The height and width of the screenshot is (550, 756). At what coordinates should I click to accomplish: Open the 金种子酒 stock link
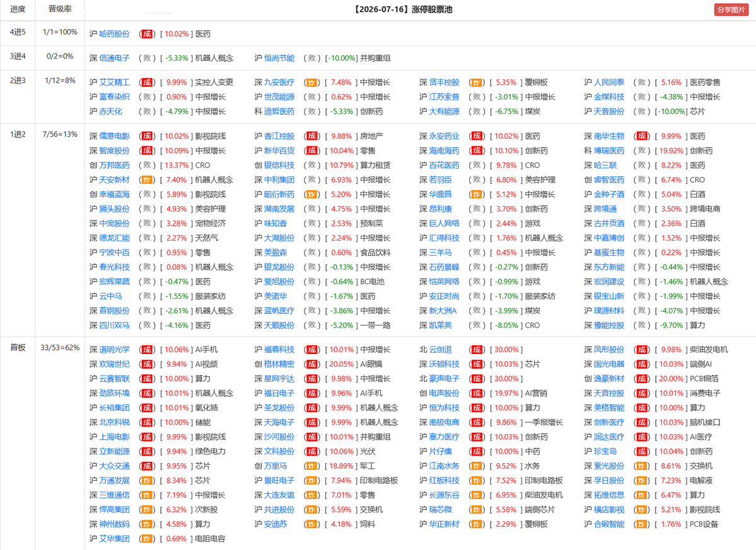click(x=609, y=194)
